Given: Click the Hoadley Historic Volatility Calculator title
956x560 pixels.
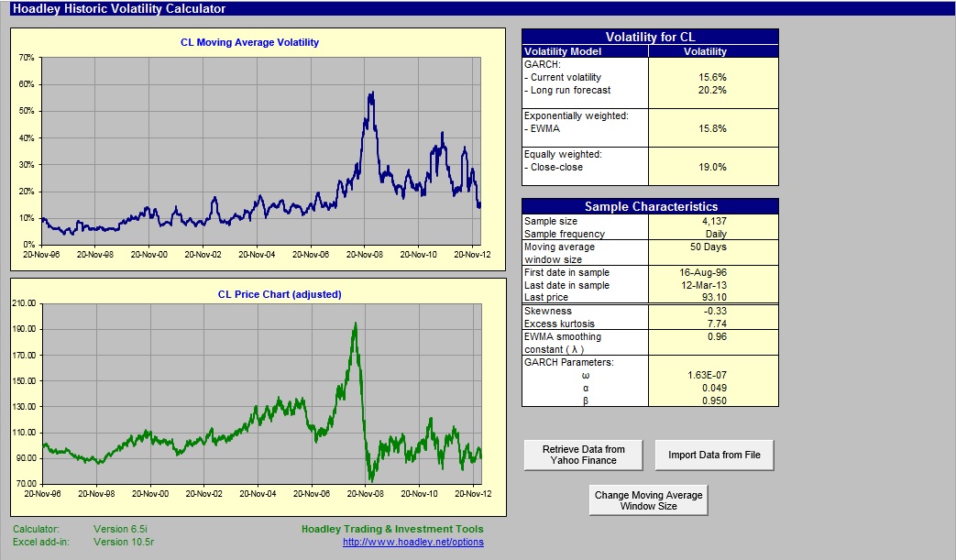Looking at the screenshot, I should pyautogui.click(x=119, y=8).
